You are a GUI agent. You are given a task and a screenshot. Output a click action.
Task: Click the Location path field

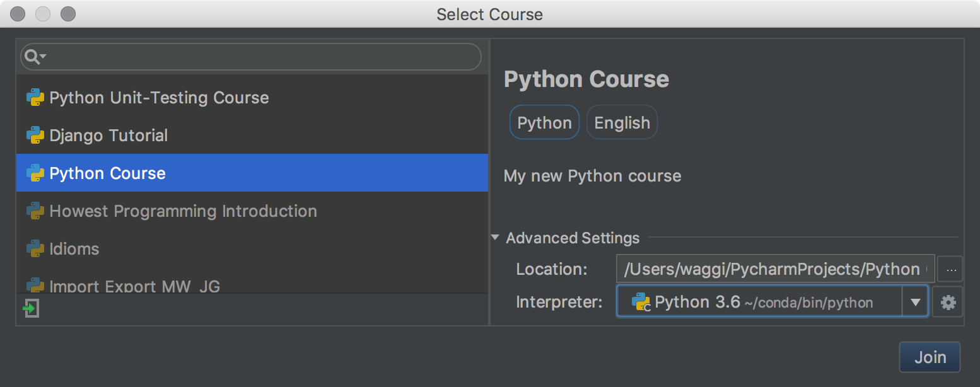775,269
